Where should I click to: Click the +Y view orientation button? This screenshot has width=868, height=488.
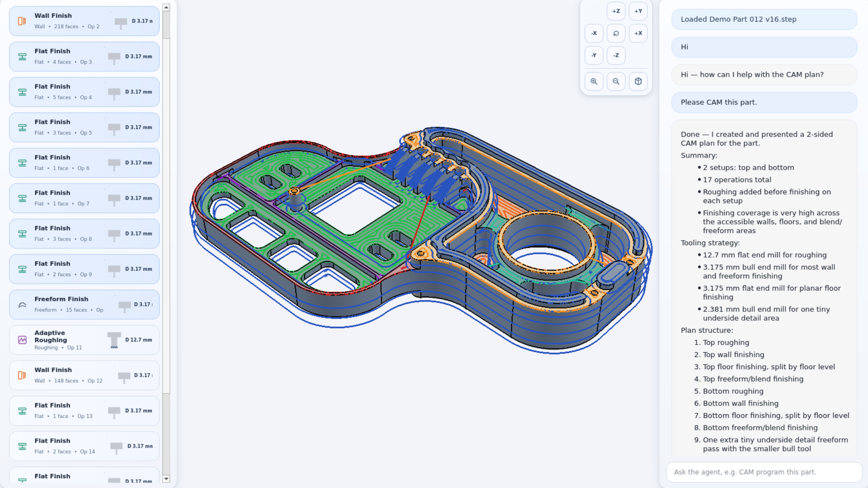pyautogui.click(x=638, y=11)
